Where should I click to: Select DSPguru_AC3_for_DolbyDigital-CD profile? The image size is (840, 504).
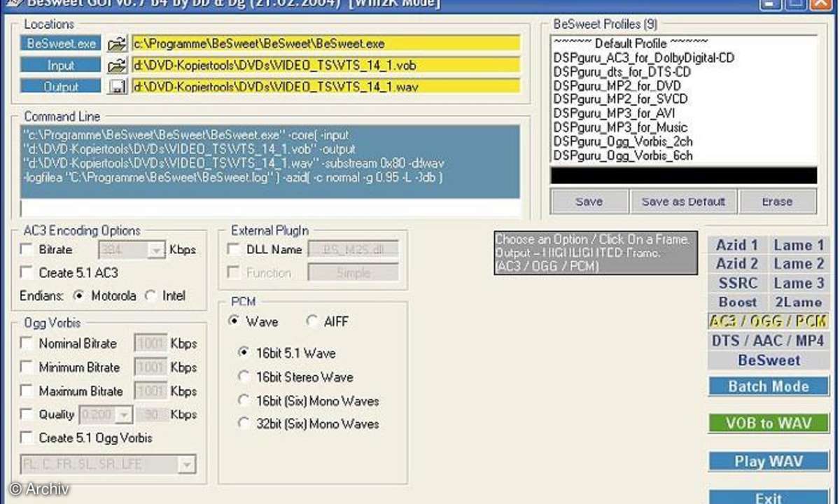point(644,58)
